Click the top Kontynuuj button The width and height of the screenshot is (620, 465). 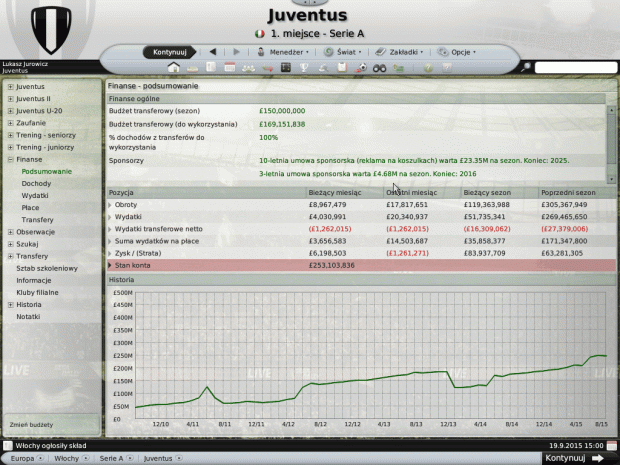170,52
